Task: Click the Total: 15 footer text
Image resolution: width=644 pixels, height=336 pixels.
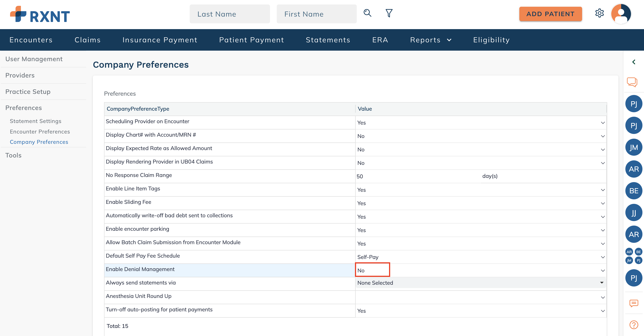Action: pos(117,326)
